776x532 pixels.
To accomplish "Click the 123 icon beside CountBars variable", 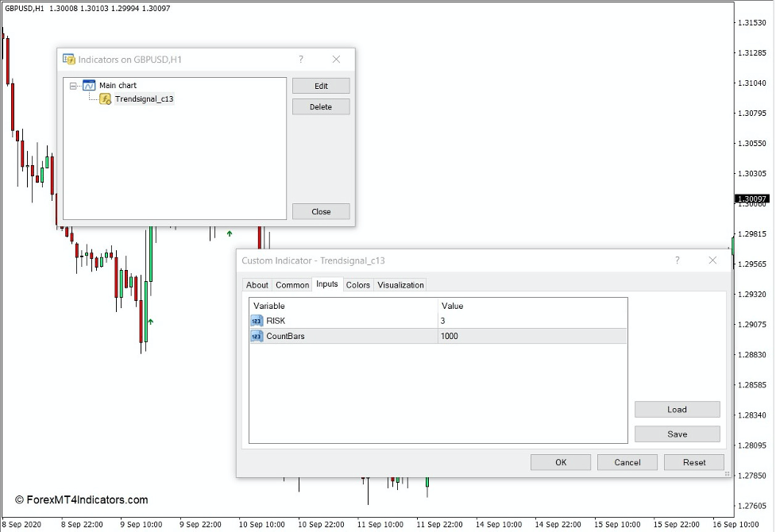I will pyautogui.click(x=256, y=336).
